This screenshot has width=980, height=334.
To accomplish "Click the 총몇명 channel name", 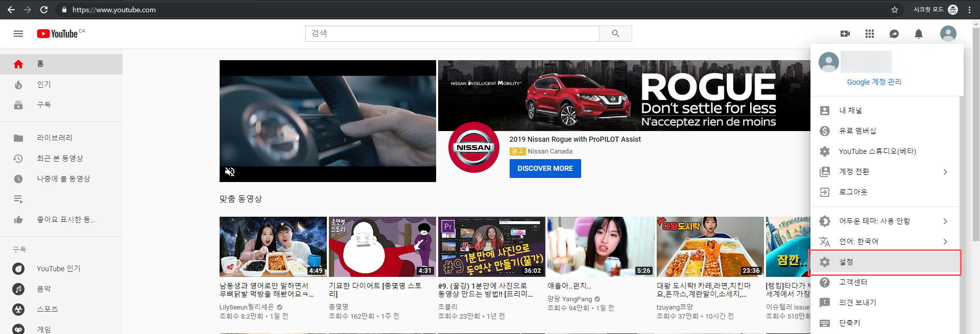I will coord(339,307).
